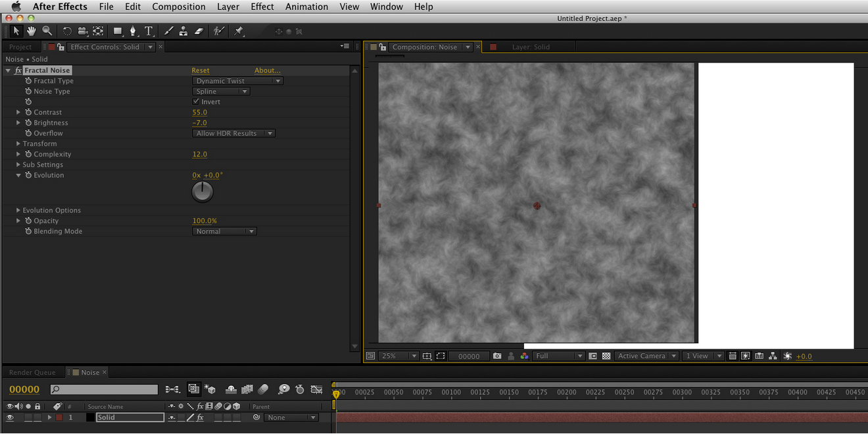Viewport: 868px width, 434px height.
Task: Hide the Solid layer with eye toggle
Action: (x=10, y=418)
